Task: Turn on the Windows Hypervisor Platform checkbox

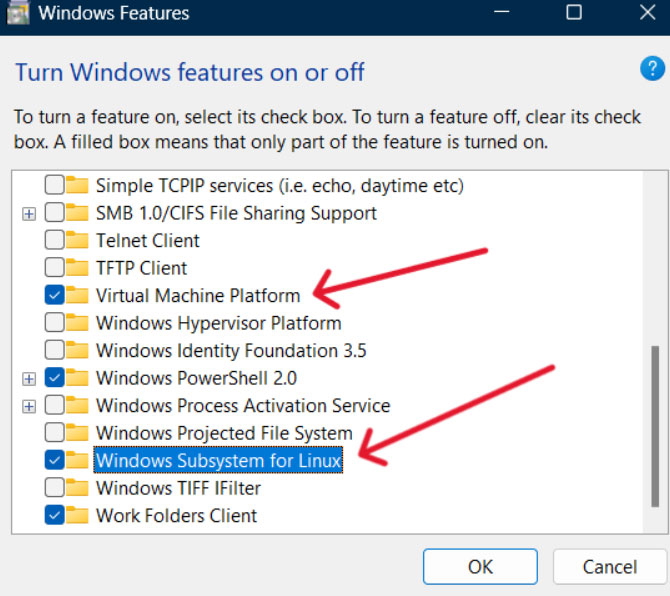Action: pos(54,323)
